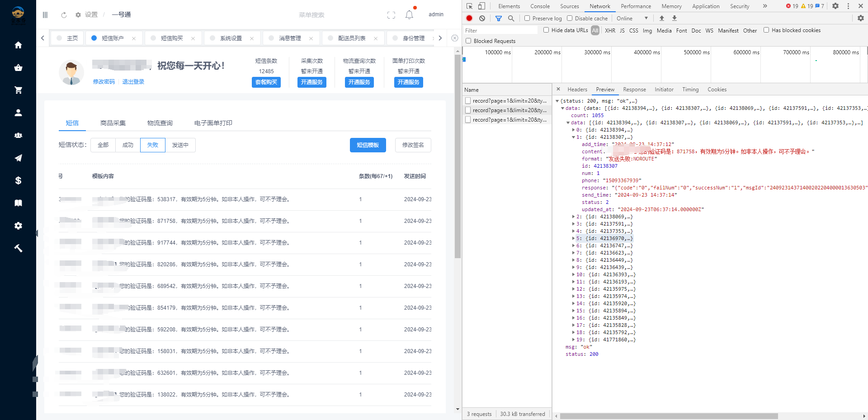Collapse the root status object
868x420 pixels.
coord(557,101)
